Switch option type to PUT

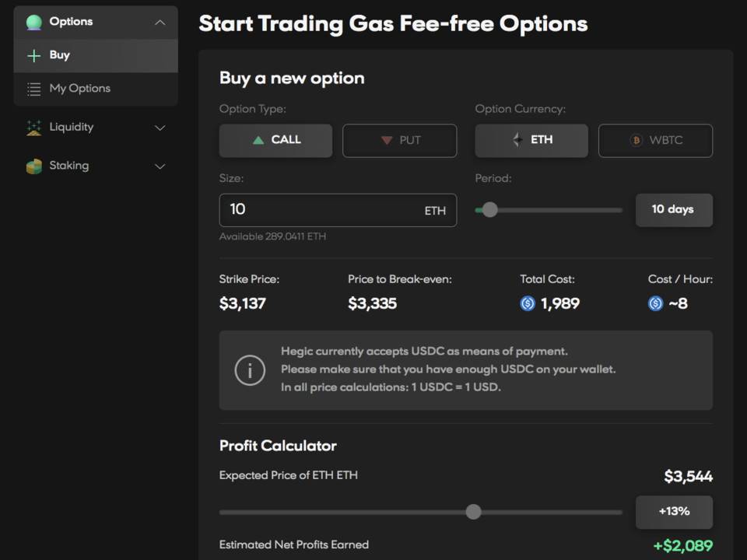click(x=399, y=141)
